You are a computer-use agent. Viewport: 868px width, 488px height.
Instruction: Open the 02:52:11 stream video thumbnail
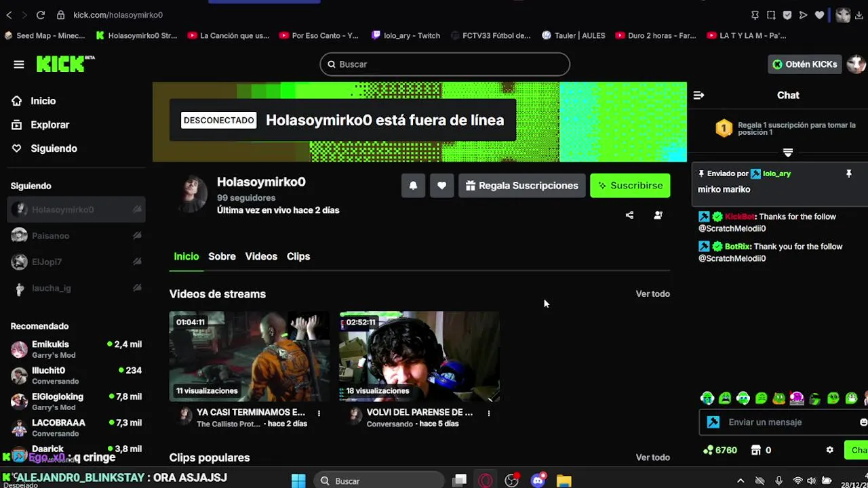coord(420,357)
